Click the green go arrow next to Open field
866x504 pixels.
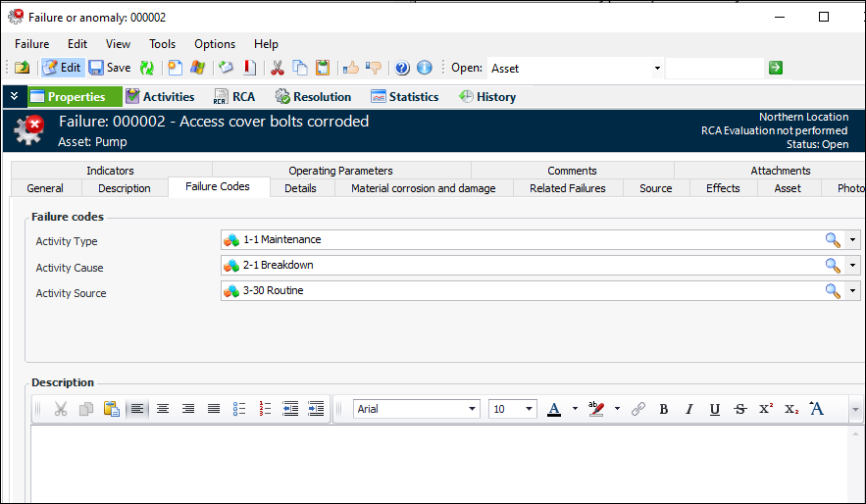coord(776,68)
